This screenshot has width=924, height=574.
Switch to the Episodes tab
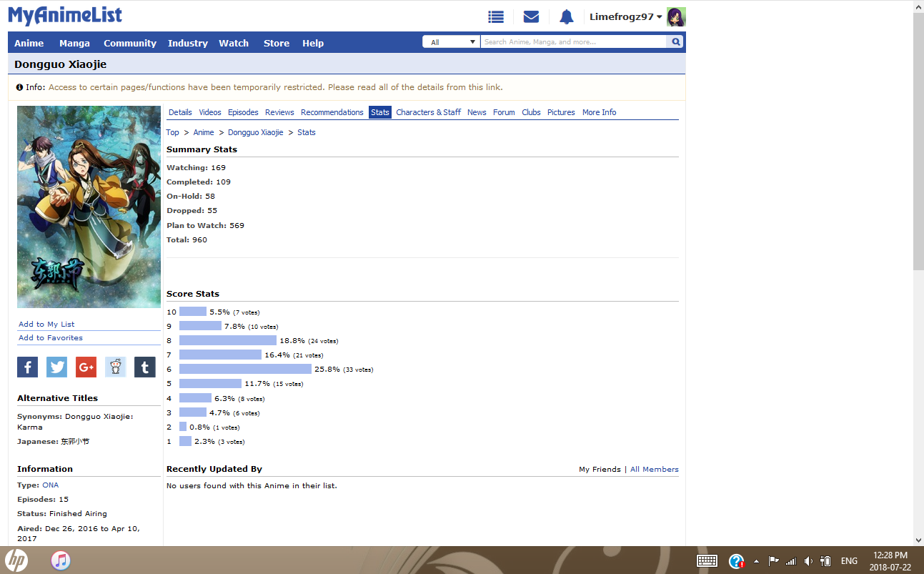[x=243, y=112]
